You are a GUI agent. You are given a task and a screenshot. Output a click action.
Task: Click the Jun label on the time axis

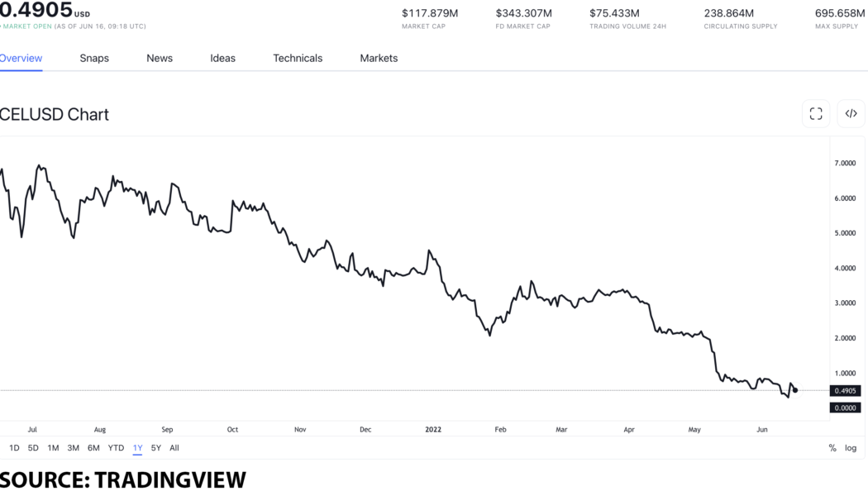(761, 429)
